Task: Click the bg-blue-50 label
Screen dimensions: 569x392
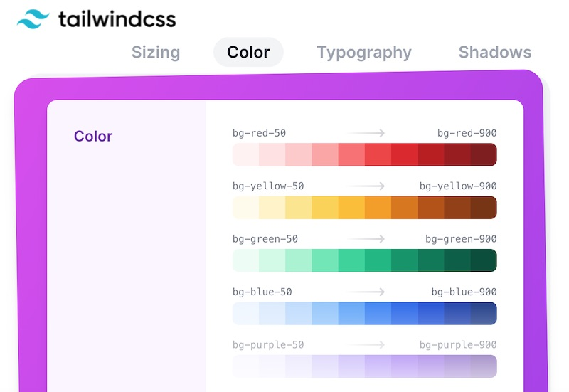Action: click(262, 292)
